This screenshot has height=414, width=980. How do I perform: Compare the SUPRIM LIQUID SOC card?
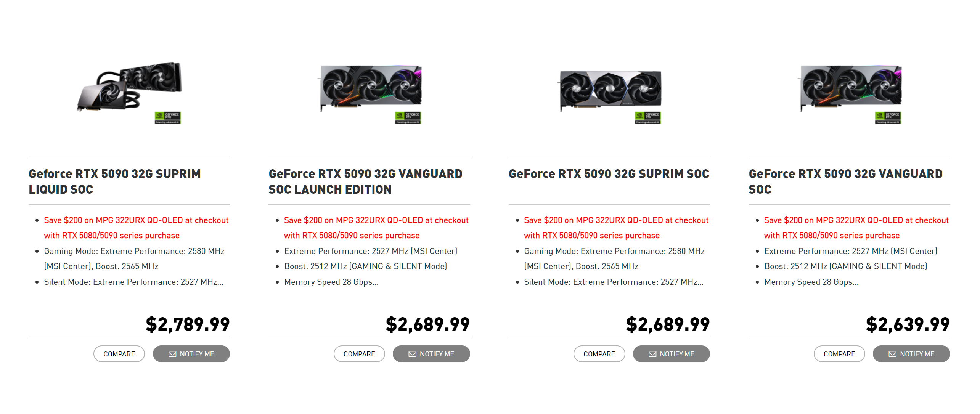point(119,354)
